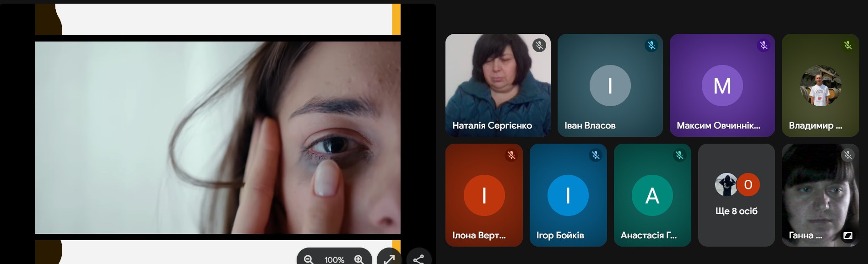Viewport: 868px width, 264px height.
Task: Select Наталія Сергієнко's video tile
Action: (498, 85)
